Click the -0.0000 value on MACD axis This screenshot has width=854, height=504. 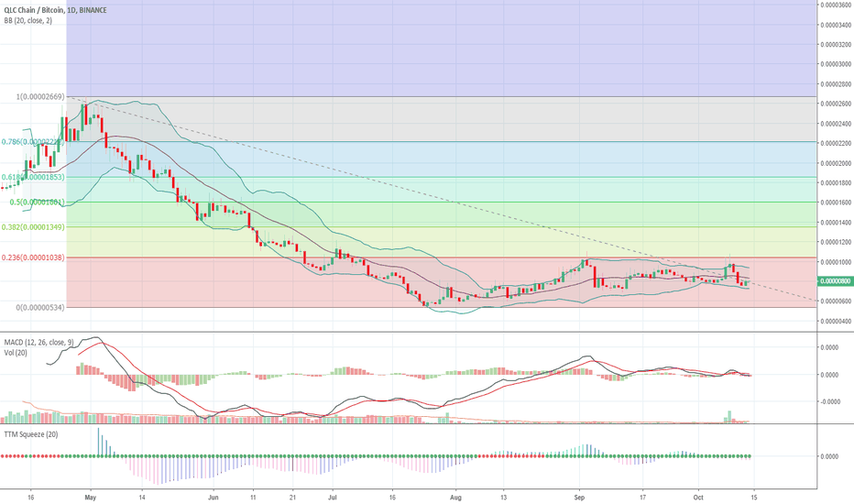point(829,401)
